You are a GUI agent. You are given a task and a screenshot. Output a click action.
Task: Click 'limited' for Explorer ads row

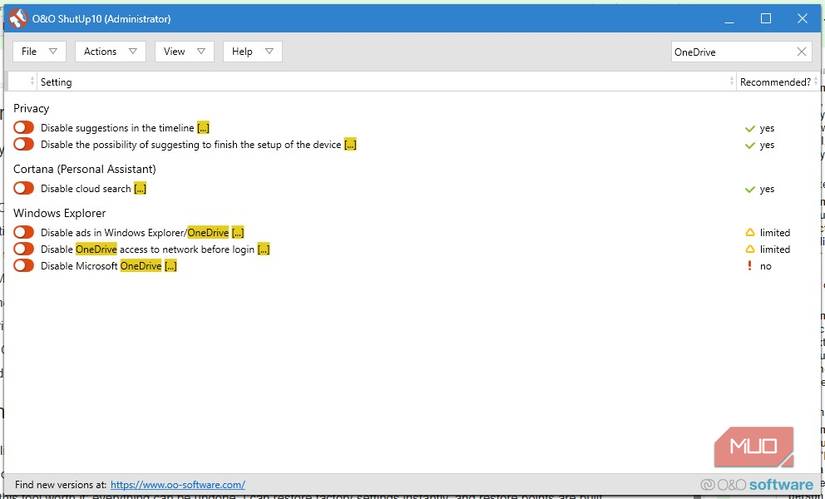pos(775,233)
